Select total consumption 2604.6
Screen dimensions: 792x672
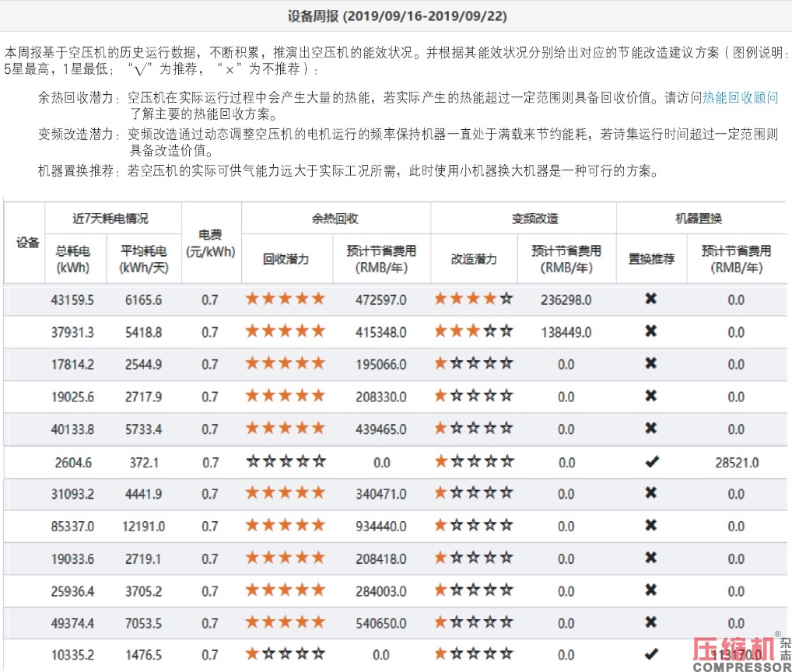[x=73, y=463]
